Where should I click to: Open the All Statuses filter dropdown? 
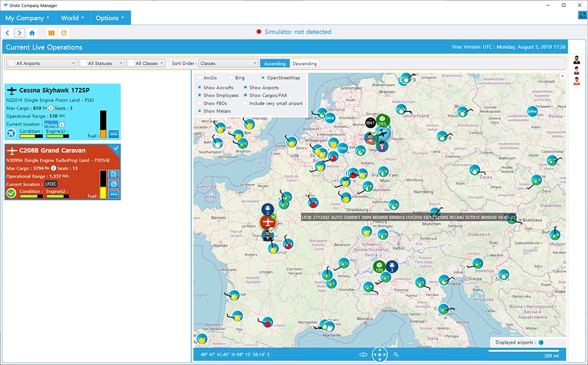tap(102, 63)
